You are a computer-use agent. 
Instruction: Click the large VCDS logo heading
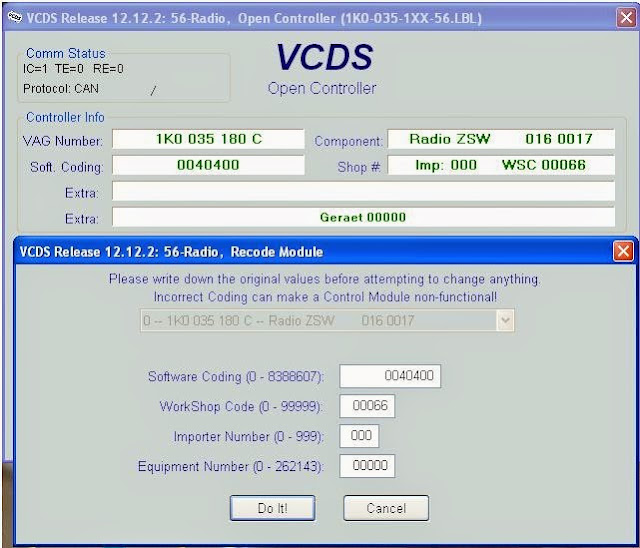coord(324,57)
